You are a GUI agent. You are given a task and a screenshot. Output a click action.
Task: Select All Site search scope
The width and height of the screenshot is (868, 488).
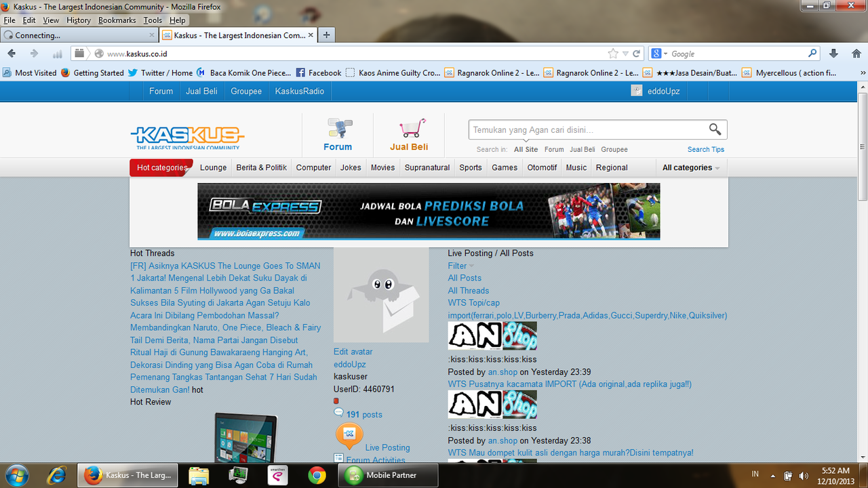coord(526,149)
